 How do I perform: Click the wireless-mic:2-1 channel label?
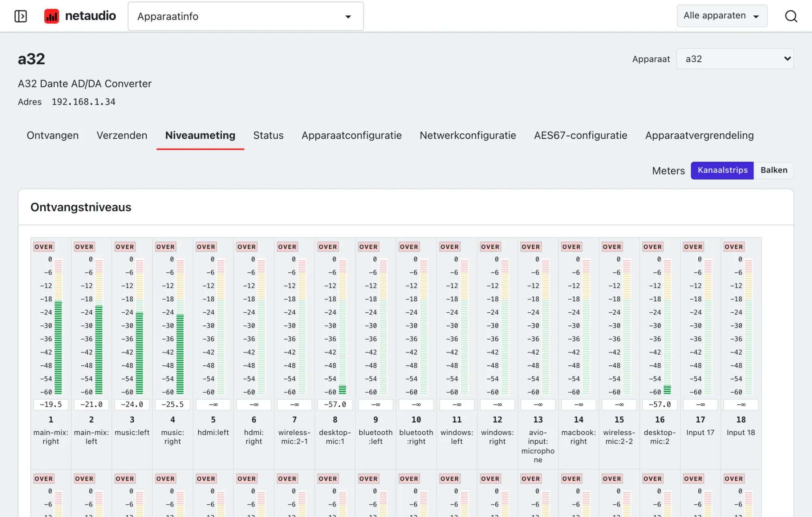coord(294,437)
